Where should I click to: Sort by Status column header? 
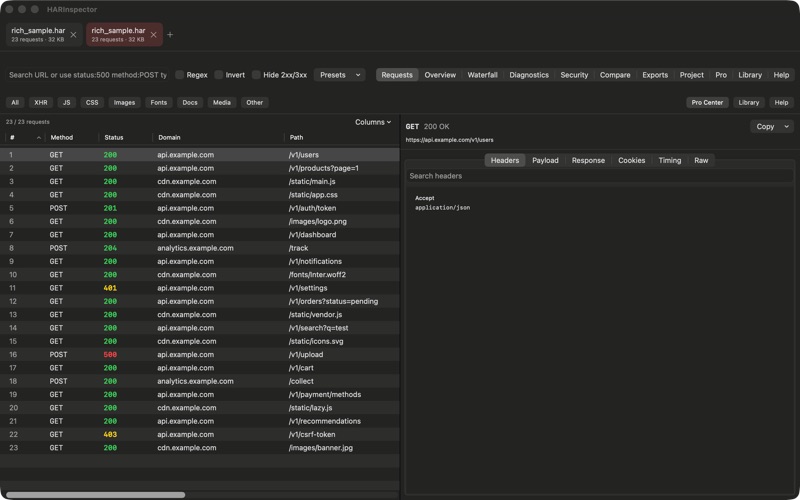tap(114, 138)
